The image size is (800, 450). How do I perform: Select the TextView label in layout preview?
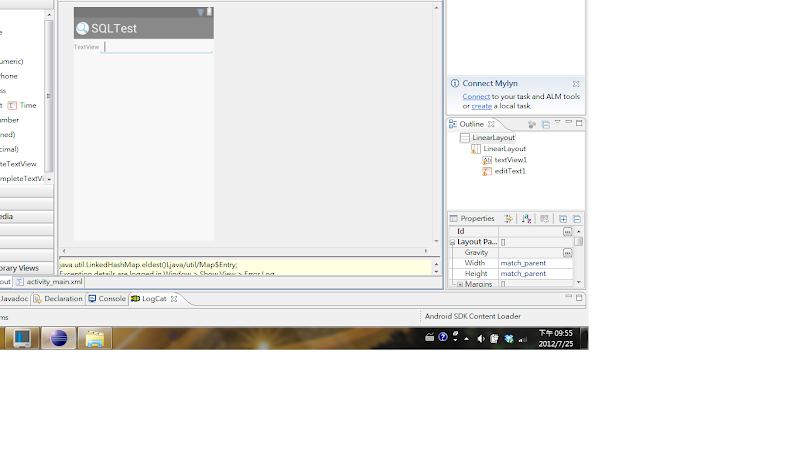tap(86, 47)
